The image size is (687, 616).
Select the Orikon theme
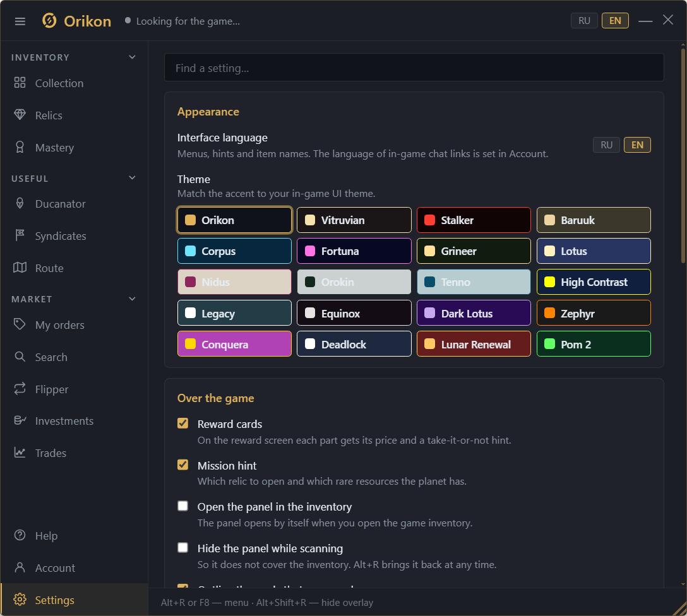tap(234, 220)
